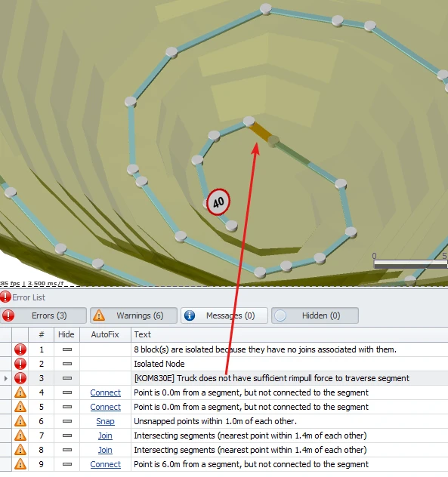Hide warning row 4 with its hide button
This screenshot has width=448, height=477.
(x=67, y=392)
